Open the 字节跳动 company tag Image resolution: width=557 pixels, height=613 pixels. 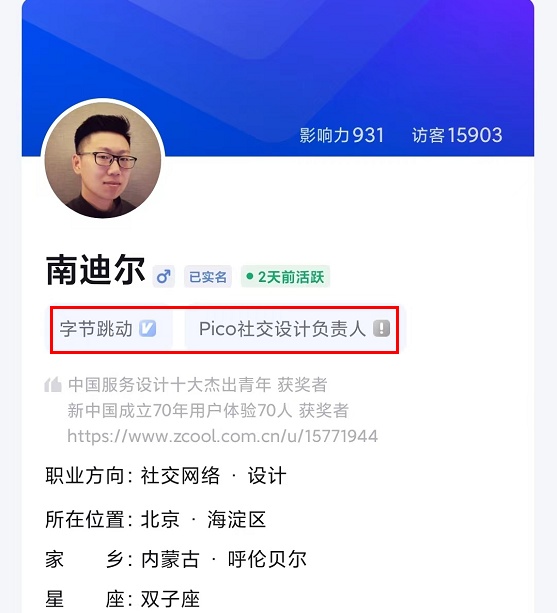point(112,328)
